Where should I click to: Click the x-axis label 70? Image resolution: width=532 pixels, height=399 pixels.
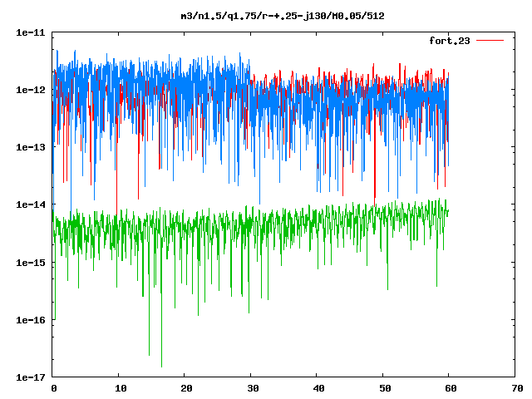click(x=517, y=388)
